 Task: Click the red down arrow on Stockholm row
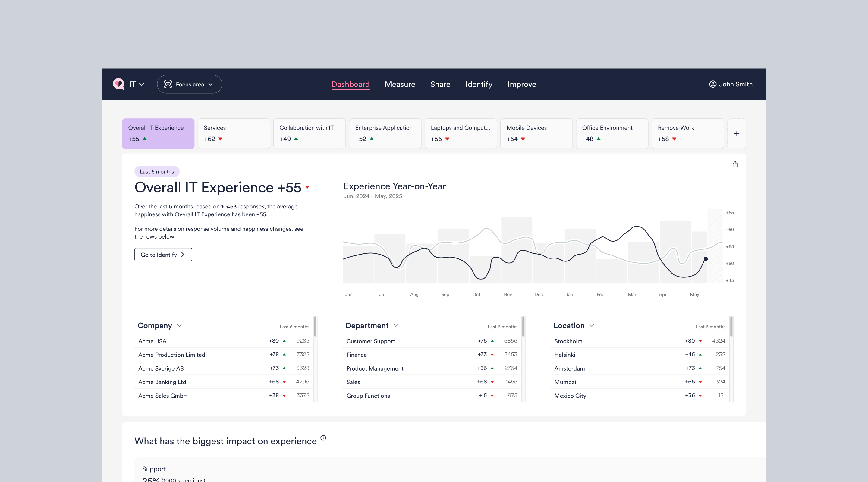[x=700, y=341]
